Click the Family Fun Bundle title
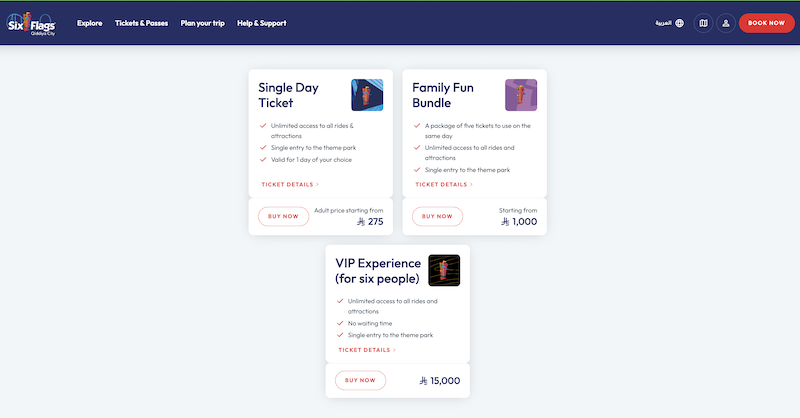800x418 pixels. (445, 95)
